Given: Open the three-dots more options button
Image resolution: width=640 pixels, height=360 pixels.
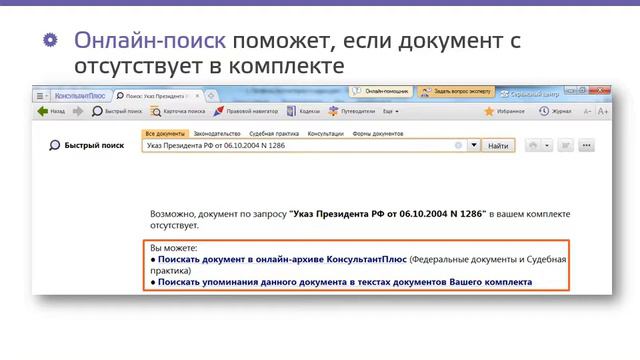Looking at the screenshot, I should [587, 145].
